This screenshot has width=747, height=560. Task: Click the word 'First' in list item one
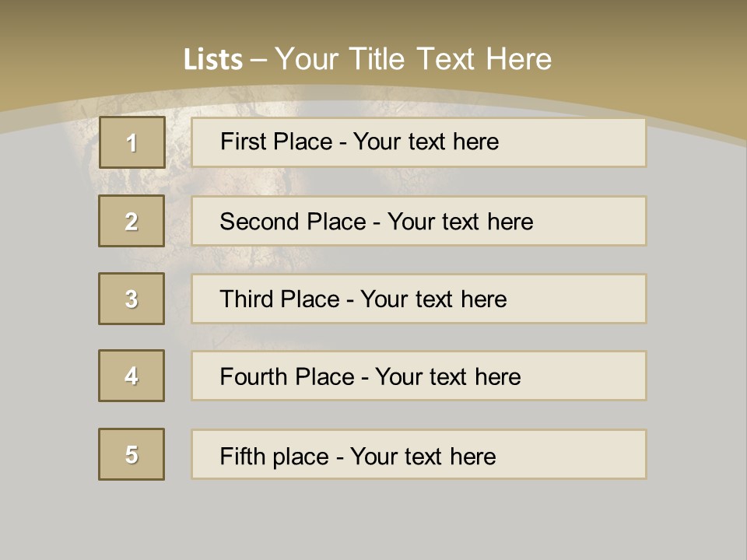[x=240, y=142]
